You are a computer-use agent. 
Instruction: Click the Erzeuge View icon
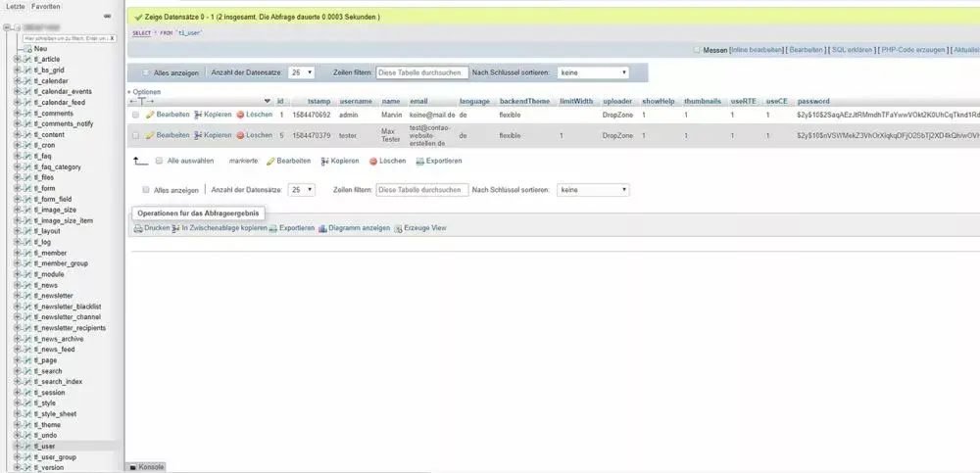point(398,228)
